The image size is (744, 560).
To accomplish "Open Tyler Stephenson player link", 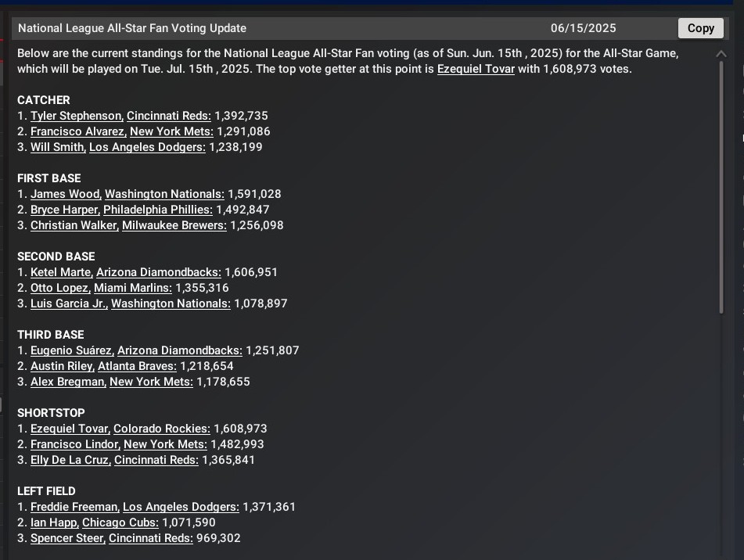I will 76,116.
